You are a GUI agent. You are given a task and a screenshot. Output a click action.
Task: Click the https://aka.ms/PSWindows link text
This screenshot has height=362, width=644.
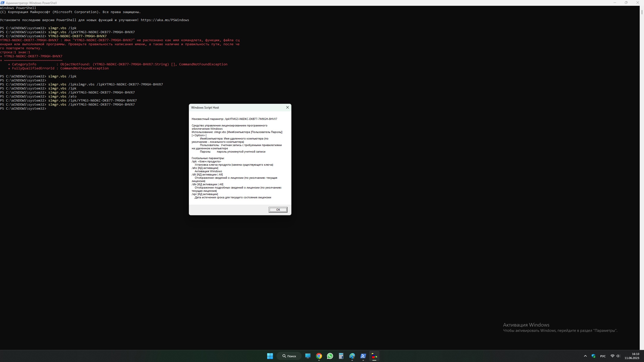(x=165, y=20)
